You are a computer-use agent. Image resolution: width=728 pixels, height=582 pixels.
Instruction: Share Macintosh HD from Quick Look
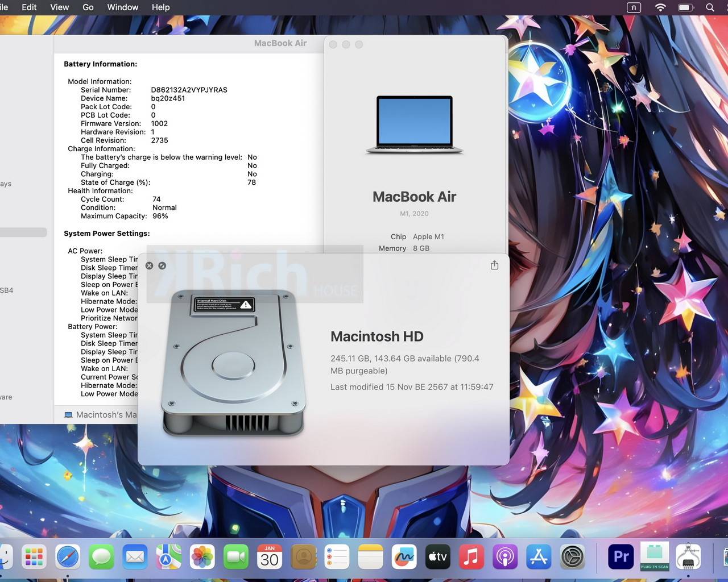coord(494,265)
